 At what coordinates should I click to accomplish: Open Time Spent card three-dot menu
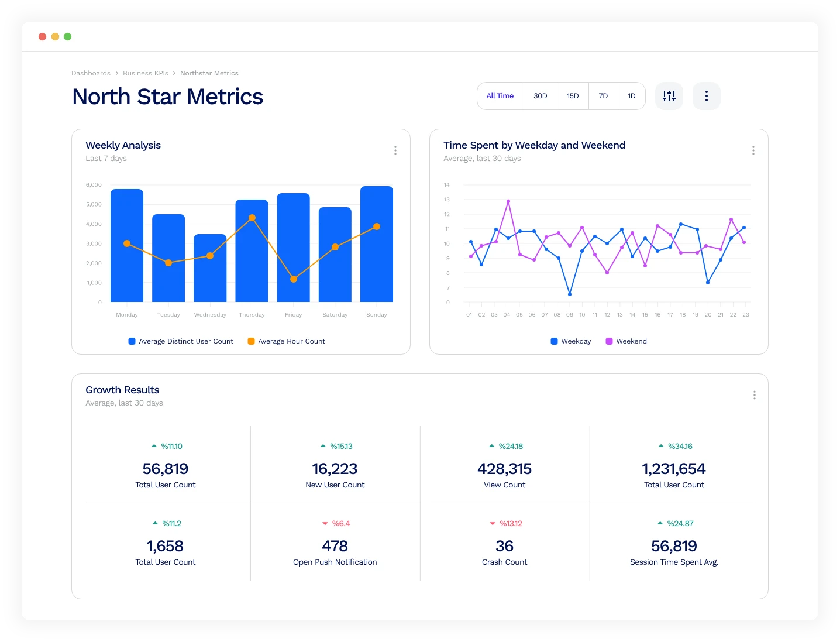click(x=753, y=150)
